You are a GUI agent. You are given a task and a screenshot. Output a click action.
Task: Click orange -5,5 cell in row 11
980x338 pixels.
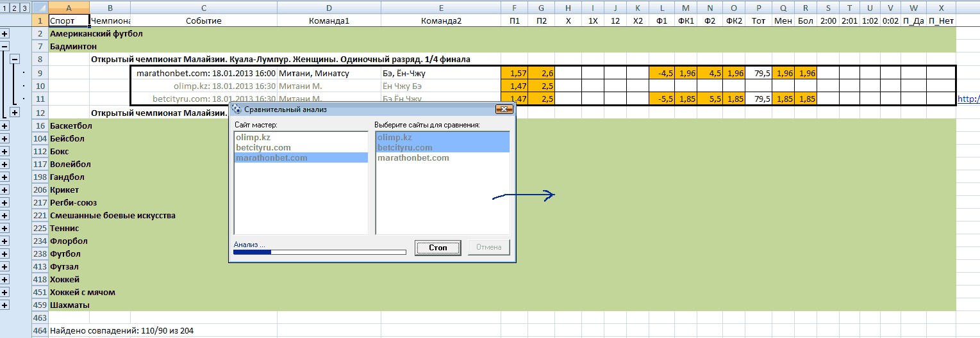click(662, 99)
